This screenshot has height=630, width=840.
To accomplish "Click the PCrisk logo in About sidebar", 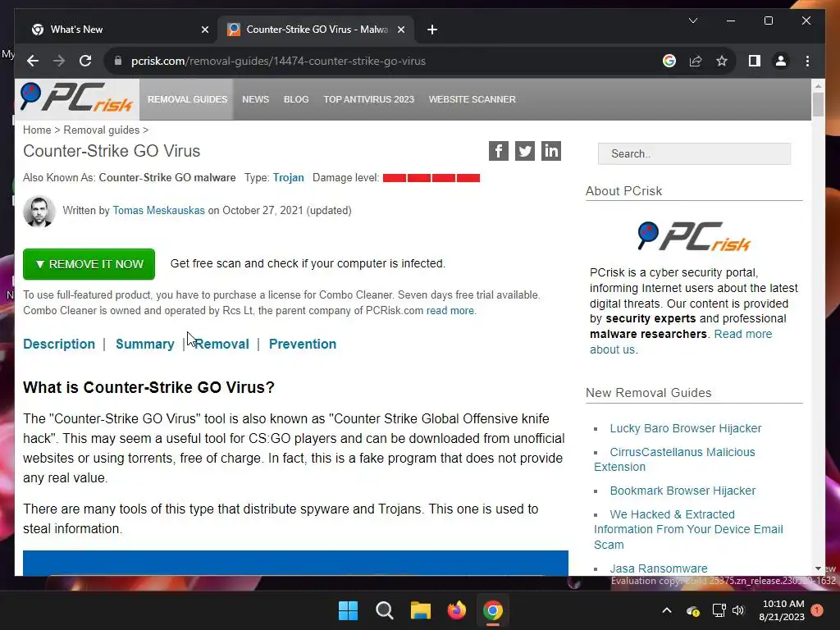I will pos(694,236).
